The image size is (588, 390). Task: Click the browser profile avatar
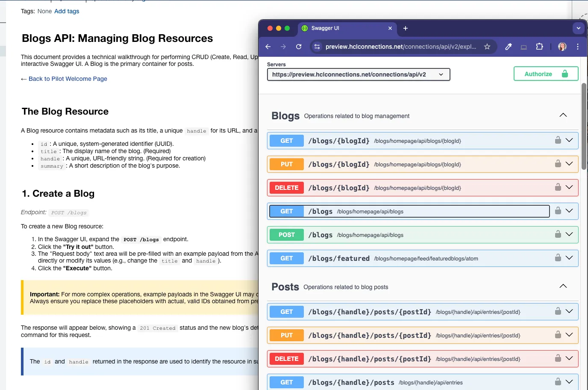(562, 47)
